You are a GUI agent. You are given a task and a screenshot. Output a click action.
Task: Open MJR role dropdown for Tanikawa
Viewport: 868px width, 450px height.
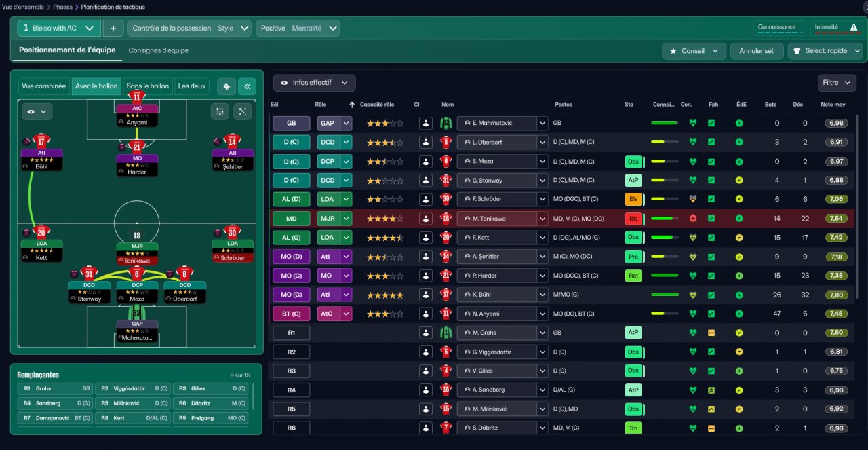(347, 219)
